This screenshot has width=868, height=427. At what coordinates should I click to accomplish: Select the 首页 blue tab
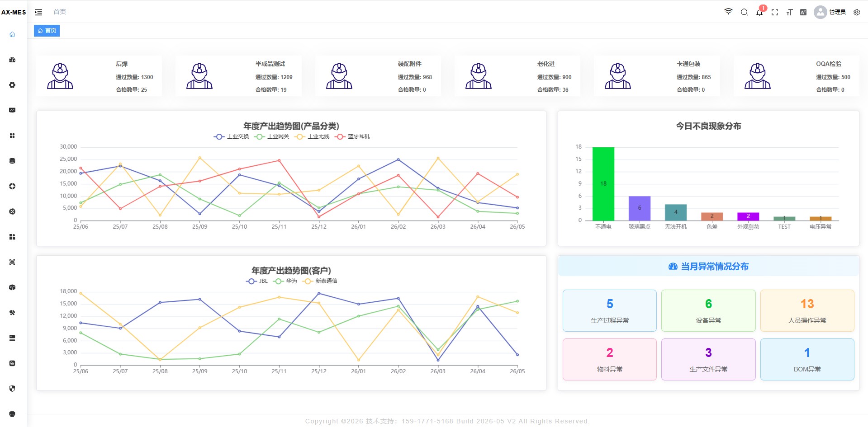click(x=47, y=31)
